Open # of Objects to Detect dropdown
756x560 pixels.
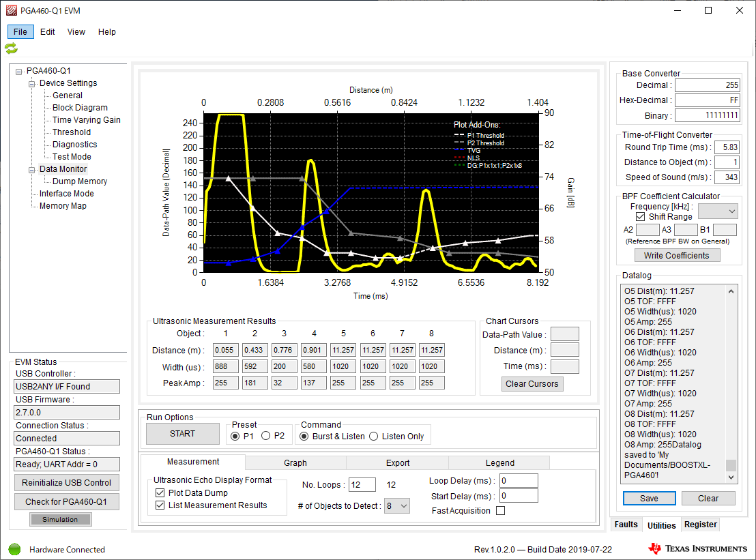tap(397, 506)
